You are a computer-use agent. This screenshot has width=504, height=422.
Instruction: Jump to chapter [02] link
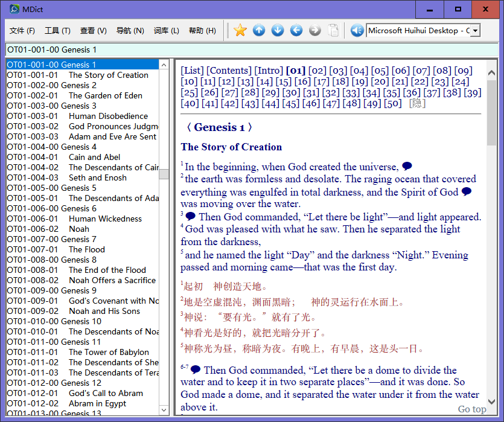point(317,71)
